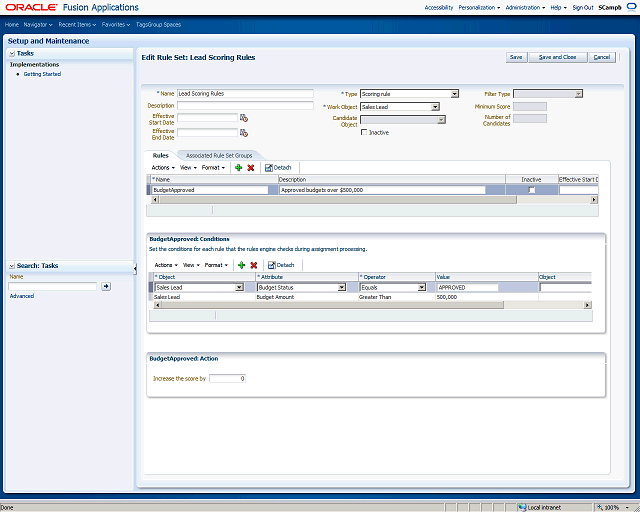
Task: Click the Sign Out link
Action: tap(583, 7)
